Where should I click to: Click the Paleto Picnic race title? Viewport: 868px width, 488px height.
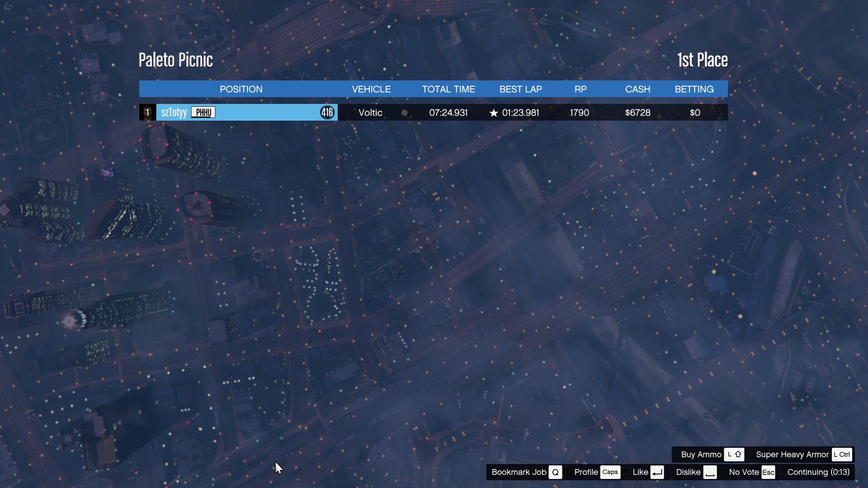[x=176, y=60]
